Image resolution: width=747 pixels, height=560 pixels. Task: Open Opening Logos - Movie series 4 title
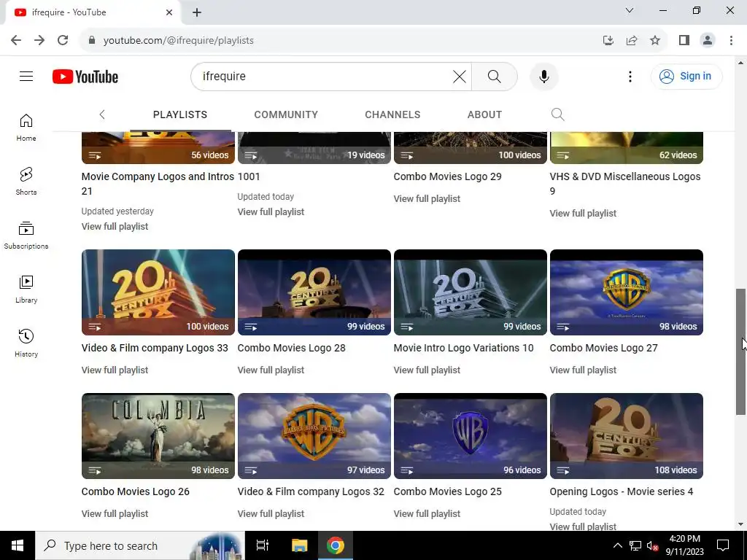[622, 492]
